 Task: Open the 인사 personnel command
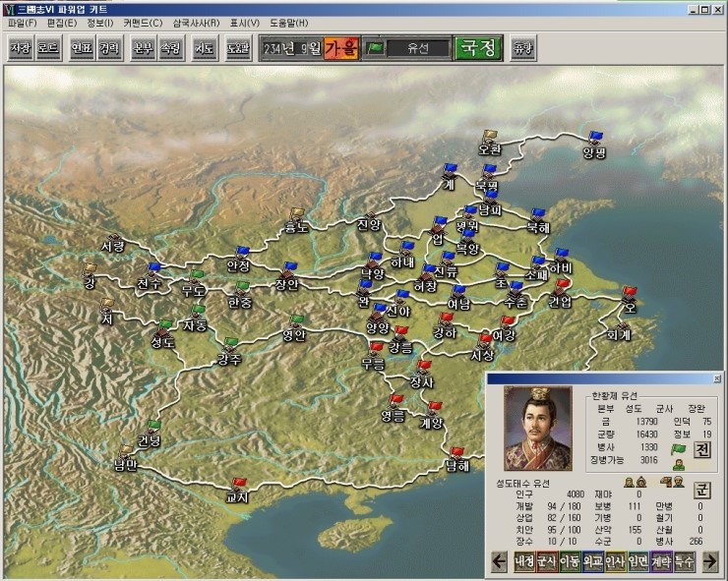615,561
